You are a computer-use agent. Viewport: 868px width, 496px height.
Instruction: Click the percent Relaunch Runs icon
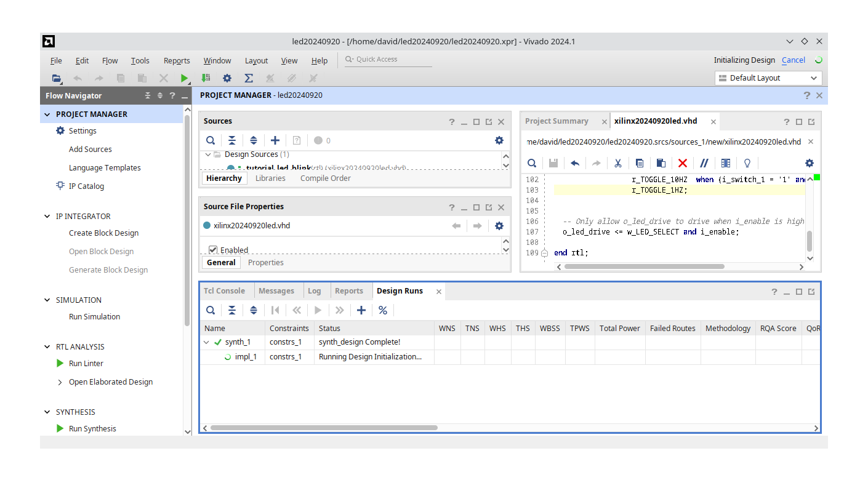383,310
